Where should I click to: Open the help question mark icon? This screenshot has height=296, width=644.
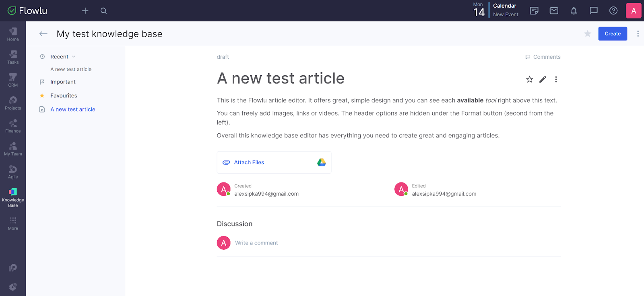point(613,11)
